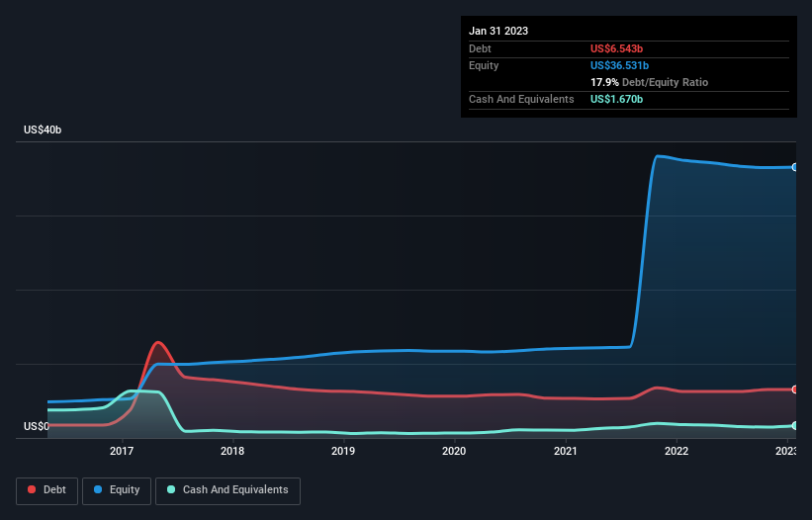Toggle the Cash And Equivalents legend button

coord(227,490)
